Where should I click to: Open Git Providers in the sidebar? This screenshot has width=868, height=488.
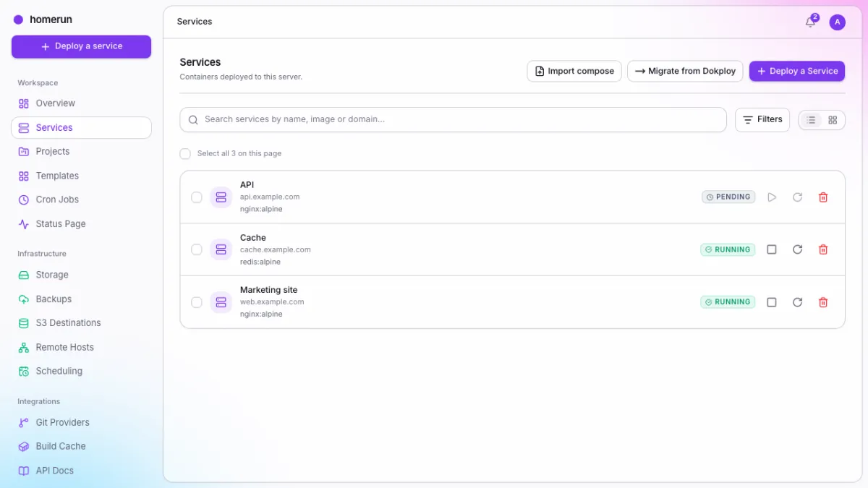tap(81, 422)
